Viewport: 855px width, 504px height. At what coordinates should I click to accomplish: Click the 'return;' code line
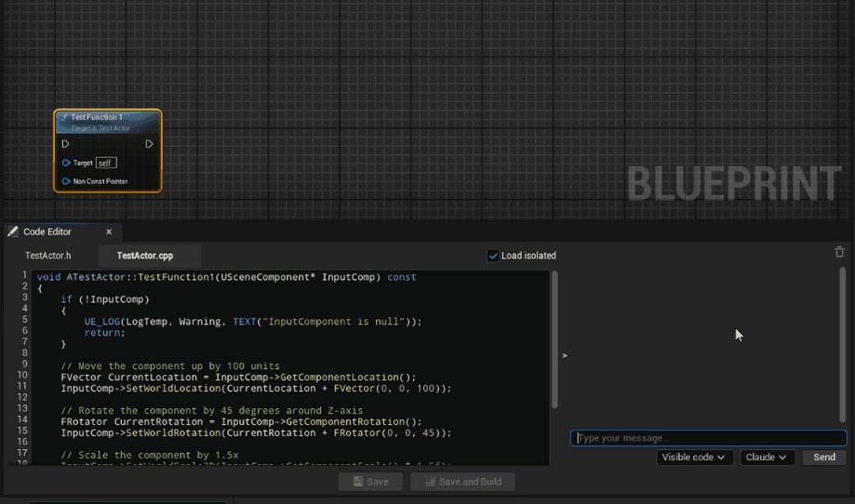105,332
